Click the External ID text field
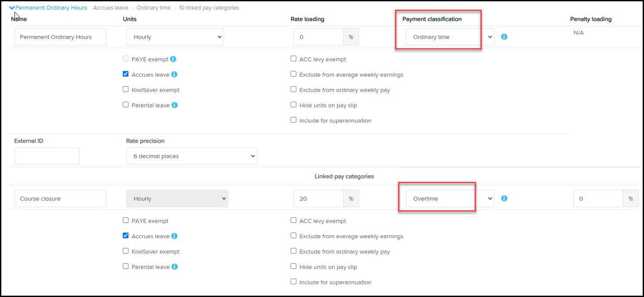The height and width of the screenshot is (297, 644). tap(47, 156)
